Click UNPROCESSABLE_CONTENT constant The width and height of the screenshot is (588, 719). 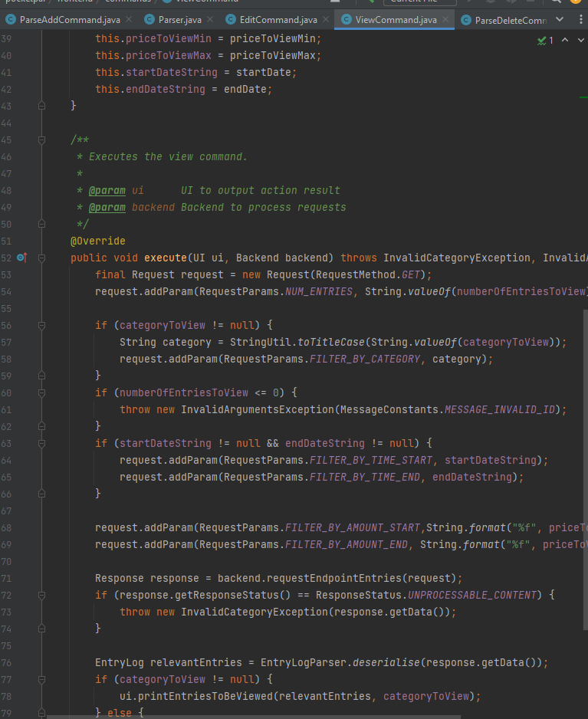pyautogui.click(x=472, y=595)
